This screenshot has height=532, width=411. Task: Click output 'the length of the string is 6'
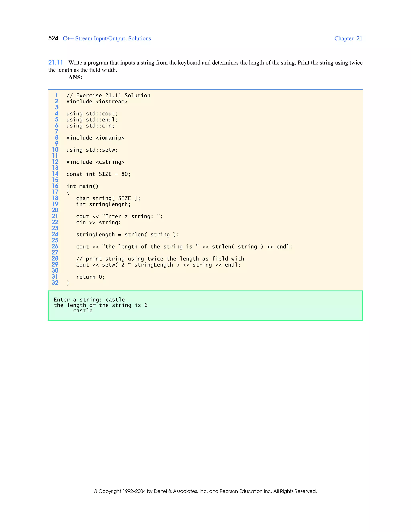coord(101,306)
